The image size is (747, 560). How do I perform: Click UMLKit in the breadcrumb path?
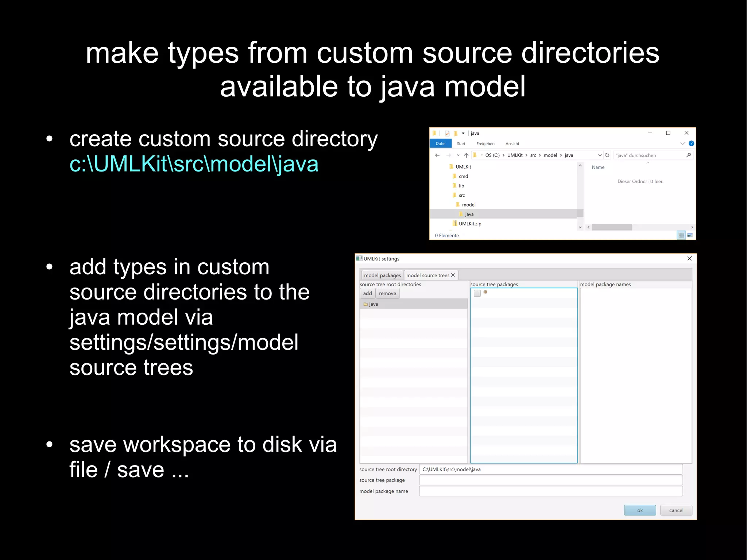[x=515, y=155]
